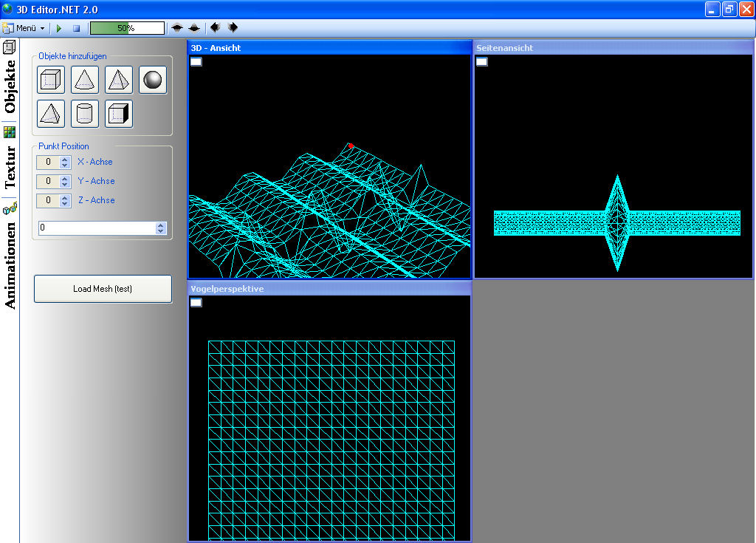Toggle the white box in Vogelperspektive view
The image size is (756, 543).
click(196, 302)
